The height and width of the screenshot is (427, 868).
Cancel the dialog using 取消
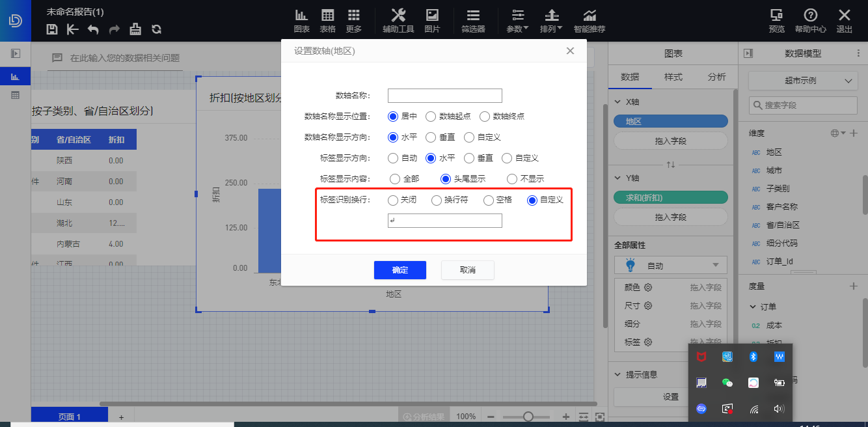[x=467, y=269]
